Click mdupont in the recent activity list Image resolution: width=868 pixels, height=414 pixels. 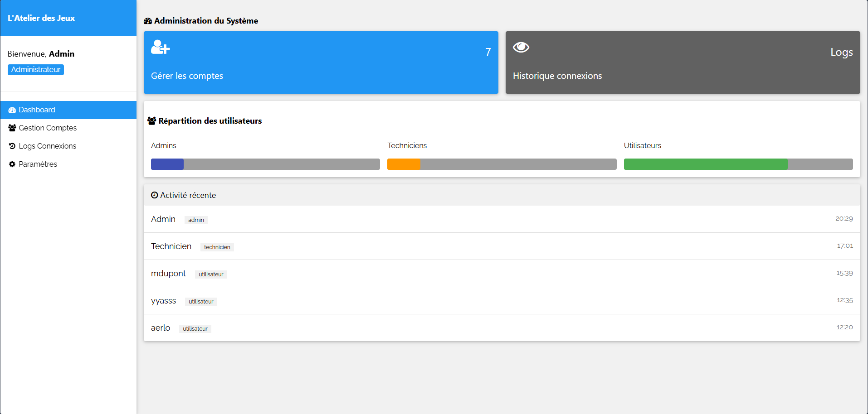point(168,274)
